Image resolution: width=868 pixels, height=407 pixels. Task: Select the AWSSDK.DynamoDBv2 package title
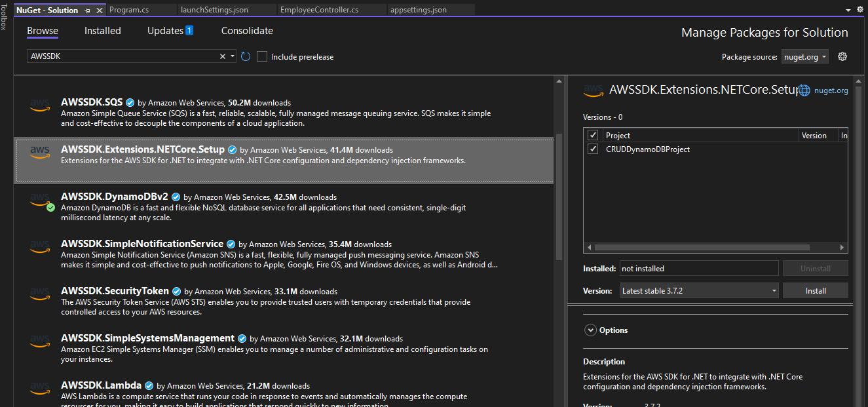click(x=115, y=197)
